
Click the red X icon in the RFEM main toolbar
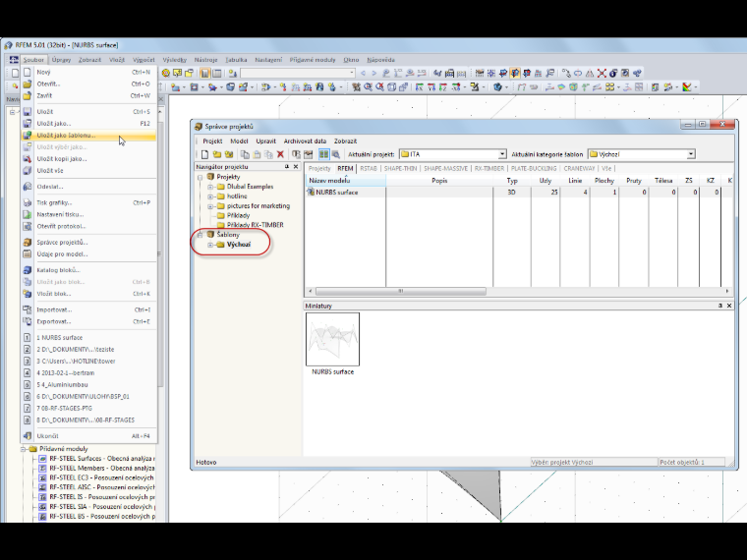click(x=602, y=73)
